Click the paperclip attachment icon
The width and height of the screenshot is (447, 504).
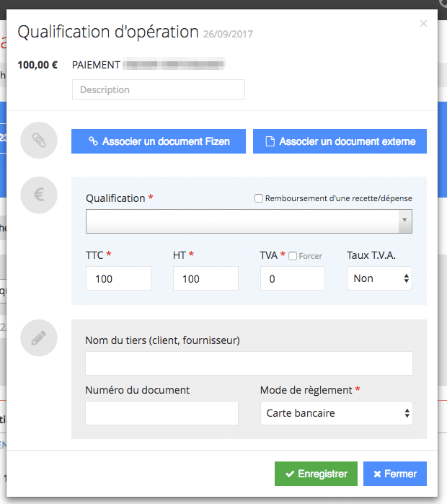[39, 141]
